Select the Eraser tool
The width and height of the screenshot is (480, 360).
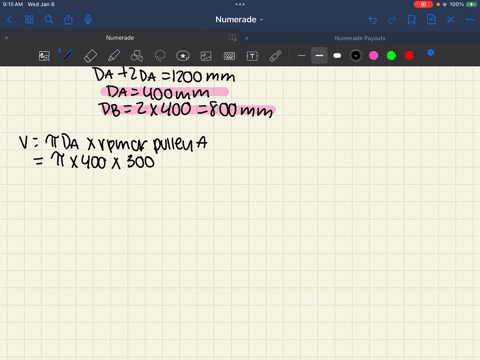tap(90, 56)
